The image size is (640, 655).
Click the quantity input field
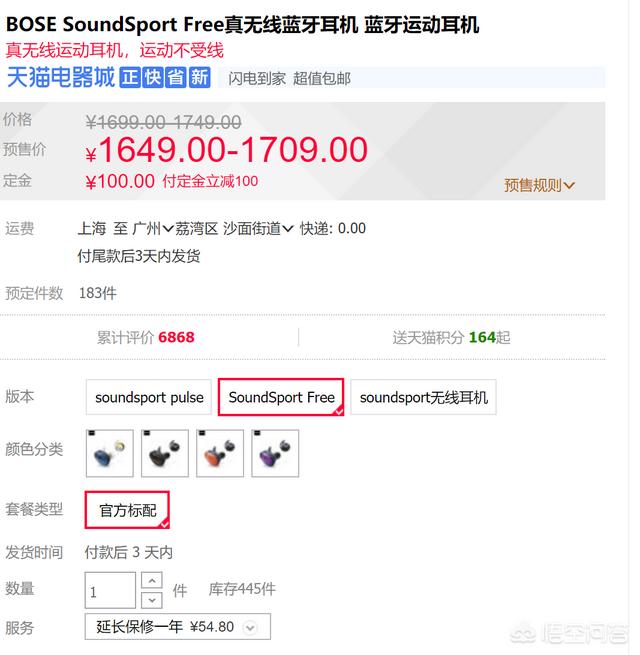109,591
